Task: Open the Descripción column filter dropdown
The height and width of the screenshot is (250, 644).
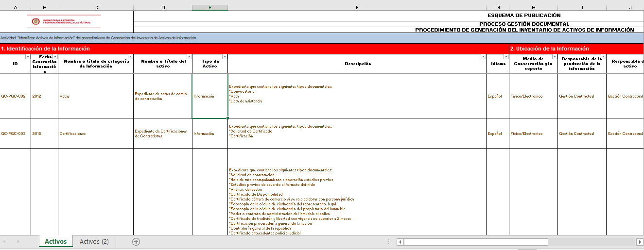Action: coord(483,57)
